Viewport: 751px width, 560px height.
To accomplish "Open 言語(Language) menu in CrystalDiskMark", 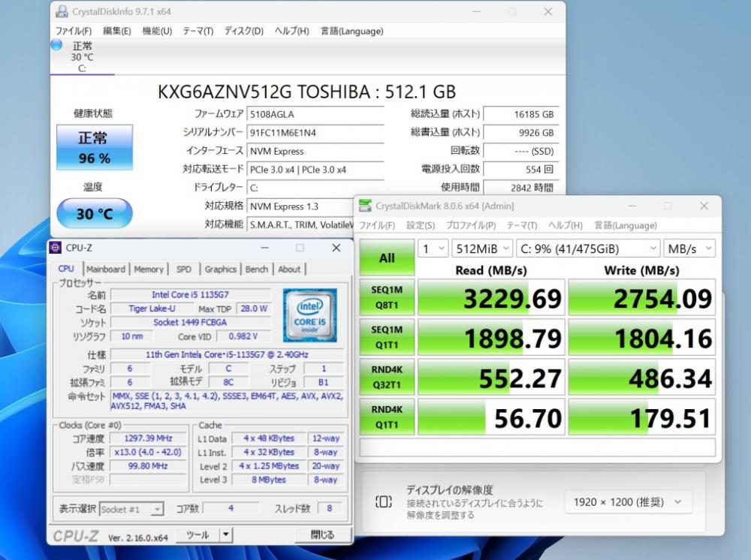I will (x=626, y=225).
